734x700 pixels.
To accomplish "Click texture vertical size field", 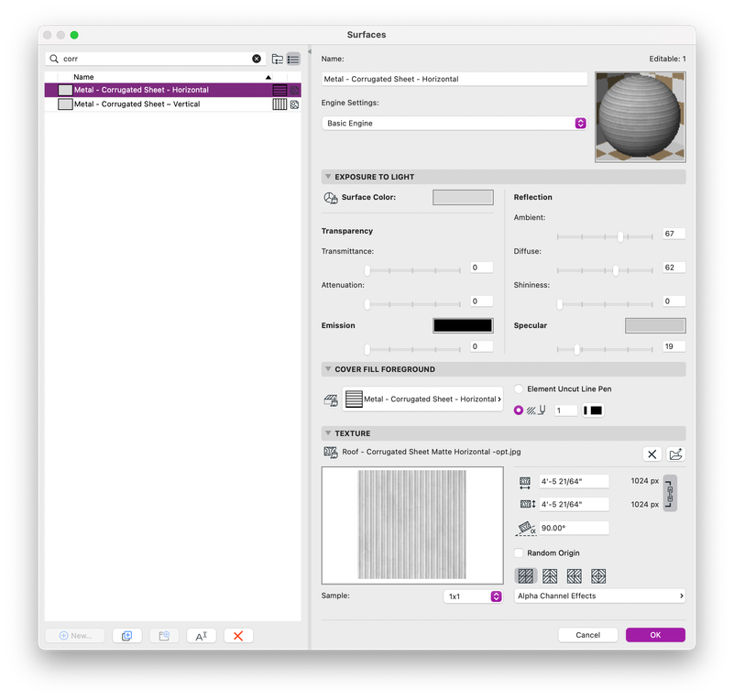I will tap(574, 505).
